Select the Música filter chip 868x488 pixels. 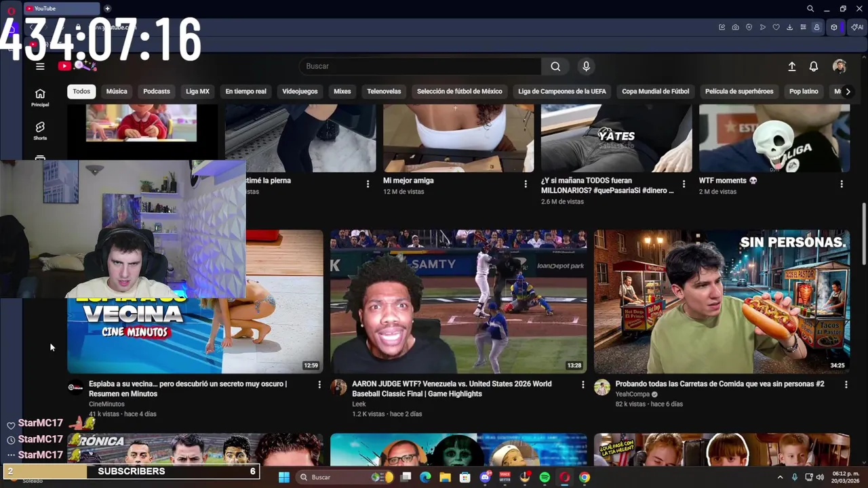117,91
